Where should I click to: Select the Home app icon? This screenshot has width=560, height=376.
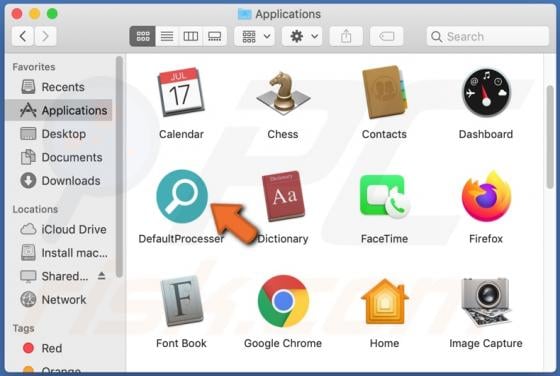coord(385,301)
